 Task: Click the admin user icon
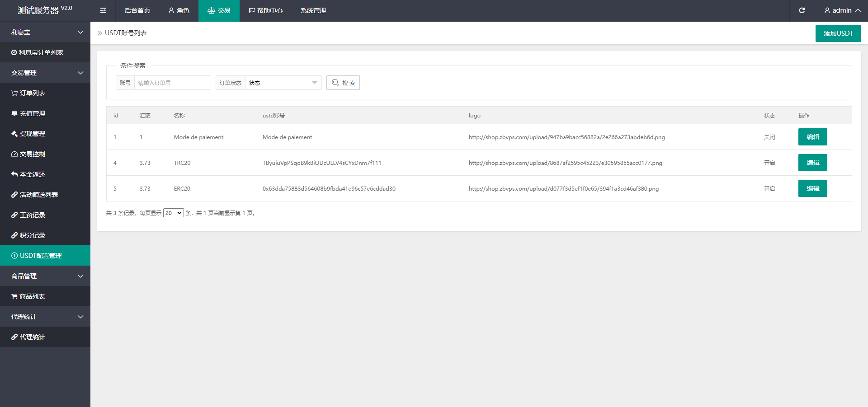(827, 10)
